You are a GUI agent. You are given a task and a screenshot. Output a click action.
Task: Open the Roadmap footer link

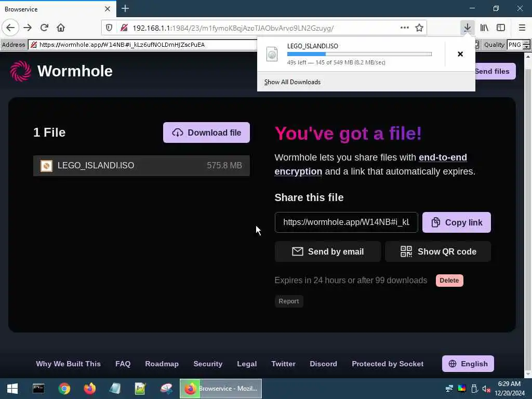162,364
